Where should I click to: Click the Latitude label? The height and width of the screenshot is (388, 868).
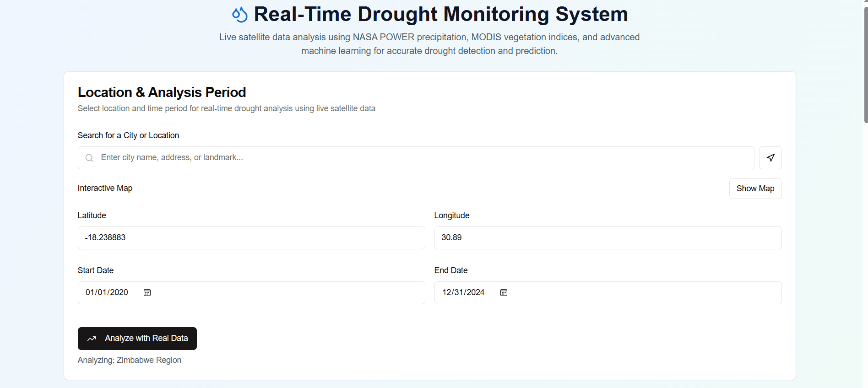pyautogui.click(x=92, y=216)
